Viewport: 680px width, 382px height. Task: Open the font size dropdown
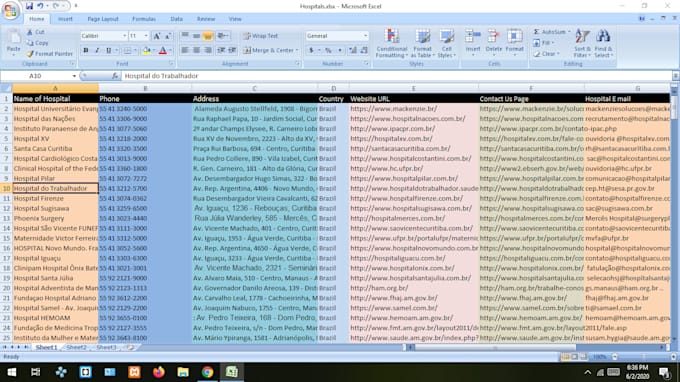pyautogui.click(x=146, y=36)
